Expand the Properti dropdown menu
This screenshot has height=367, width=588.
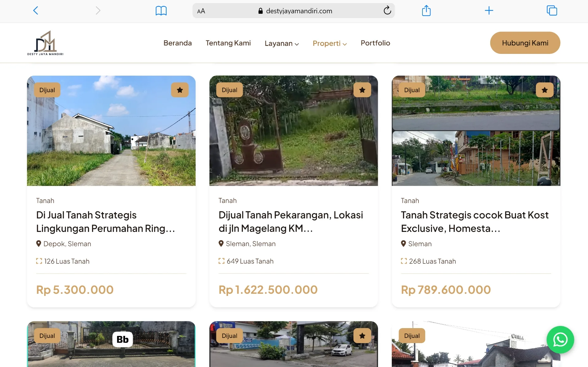(x=330, y=43)
